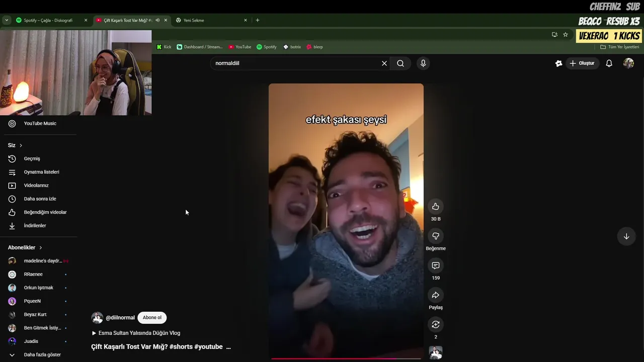Open the Spotify bookmark
644x362 pixels.
tap(267, 47)
